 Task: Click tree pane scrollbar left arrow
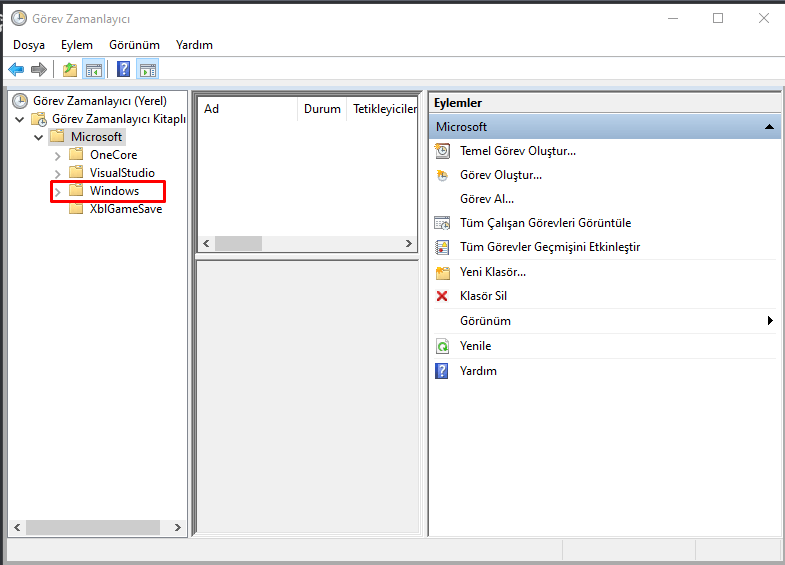(17, 527)
